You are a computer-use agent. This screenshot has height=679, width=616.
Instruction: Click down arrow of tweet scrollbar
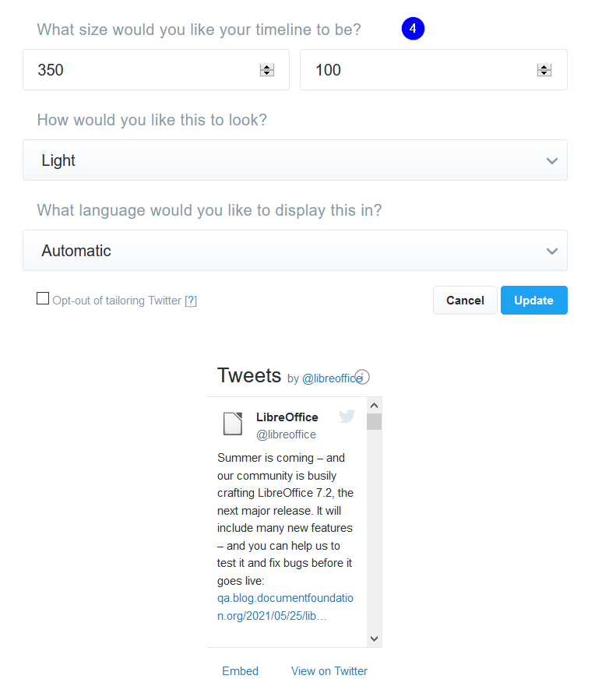375,639
